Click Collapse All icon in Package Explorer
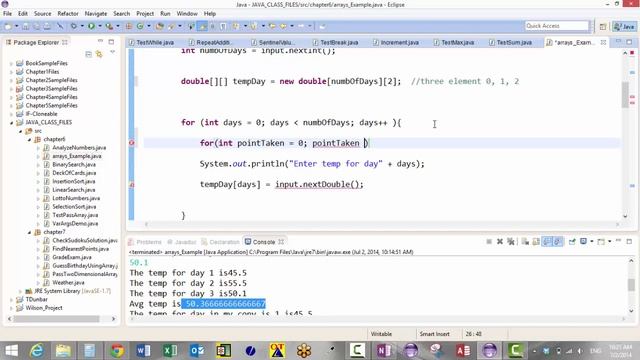This screenshot has height=360, width=640. click(88, 54)
